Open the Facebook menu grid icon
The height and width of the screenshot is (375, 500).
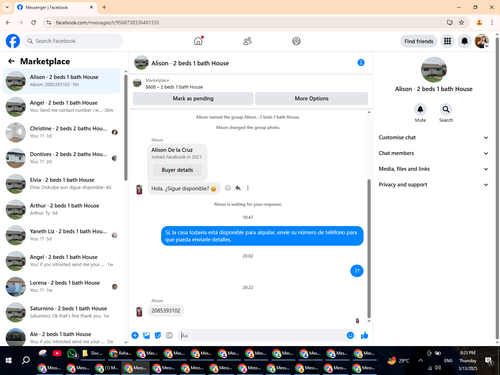coord(447,41)
